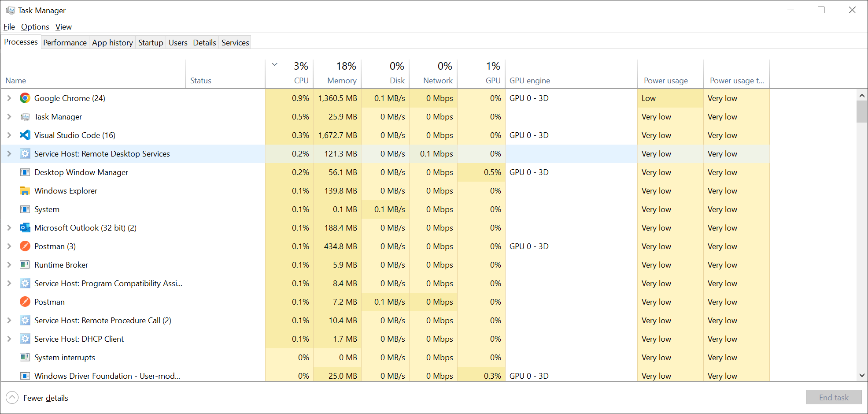Switch to the Performance tab
868x414 pixels.
tap(65, 42)
